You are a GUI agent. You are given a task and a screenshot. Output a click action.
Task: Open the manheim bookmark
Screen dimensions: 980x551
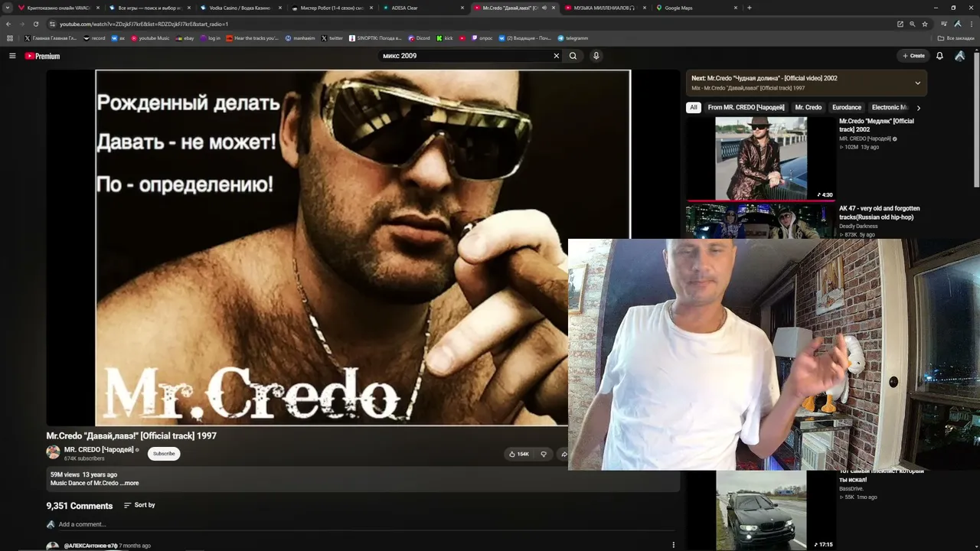299,37
